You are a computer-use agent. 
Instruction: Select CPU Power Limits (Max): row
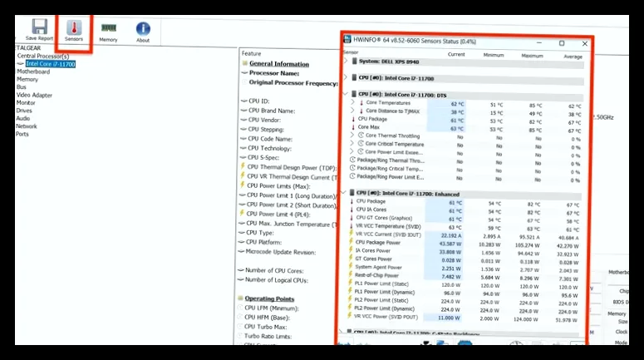278,186
